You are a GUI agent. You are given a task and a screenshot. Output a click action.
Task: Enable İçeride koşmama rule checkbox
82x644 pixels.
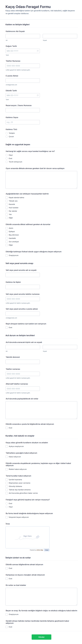click(x=7, y=480)
